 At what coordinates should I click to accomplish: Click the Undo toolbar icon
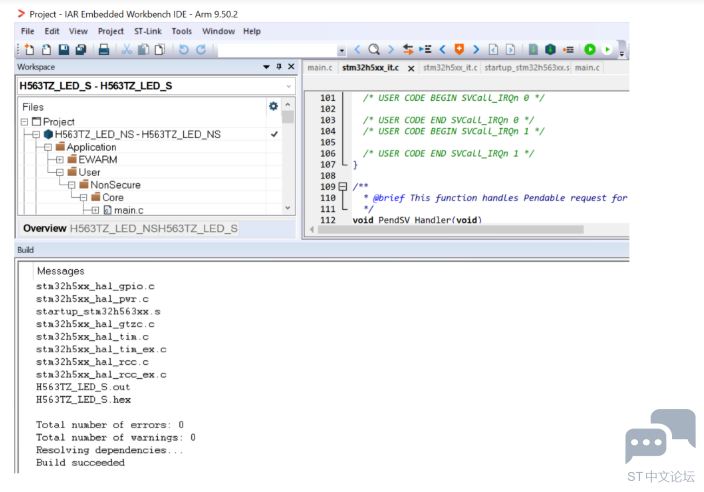184,49
